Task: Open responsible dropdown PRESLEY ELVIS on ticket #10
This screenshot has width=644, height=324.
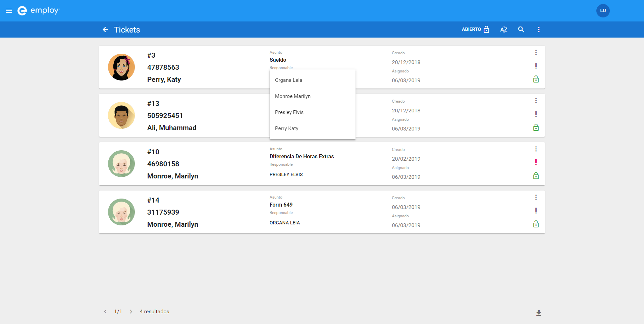Action: coord(286,174)
